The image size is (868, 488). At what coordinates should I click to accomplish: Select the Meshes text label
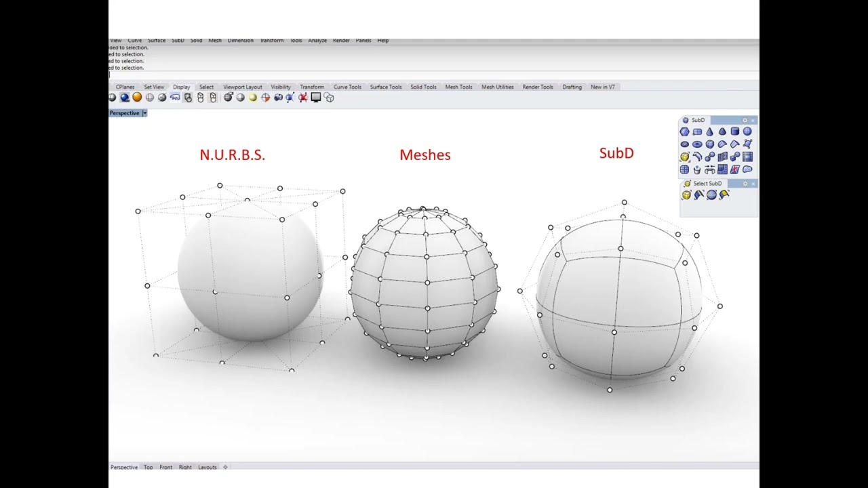tap(425, 155)
